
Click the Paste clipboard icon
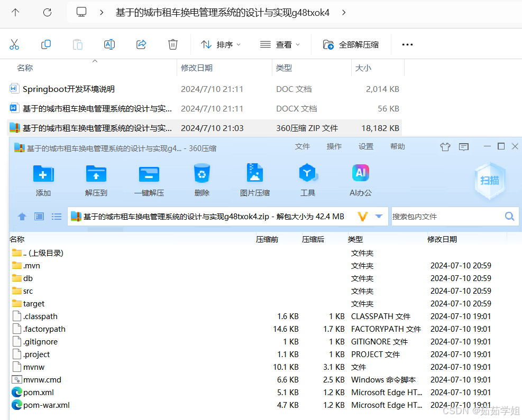(x=78, y=44)
